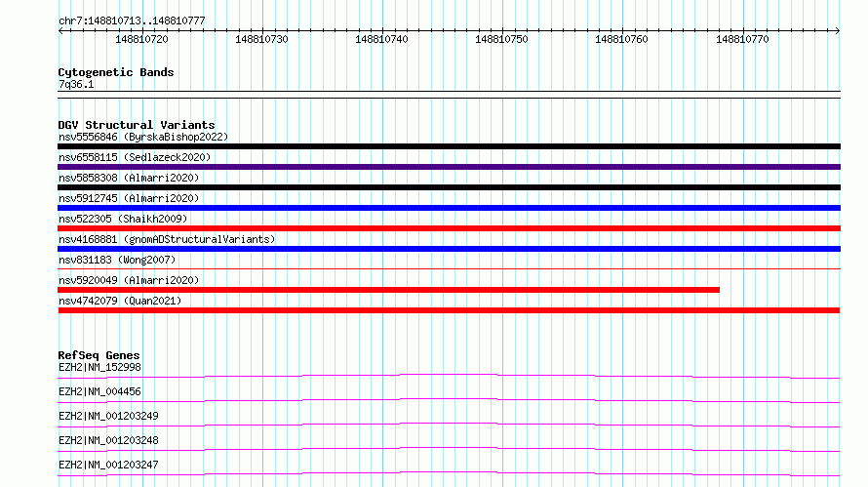Select ruler position 148810760
The image size is (868, 487).
pos(621,39)
